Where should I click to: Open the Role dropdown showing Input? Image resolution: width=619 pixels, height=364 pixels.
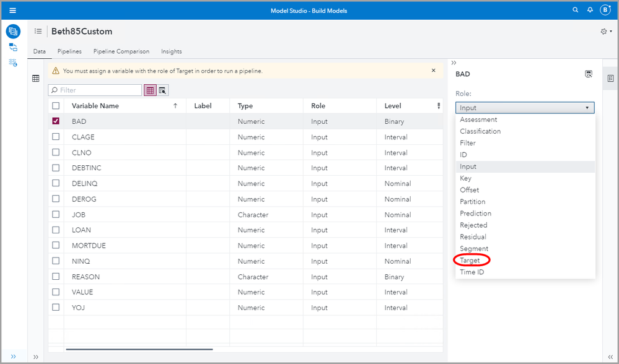coord(524,108)
